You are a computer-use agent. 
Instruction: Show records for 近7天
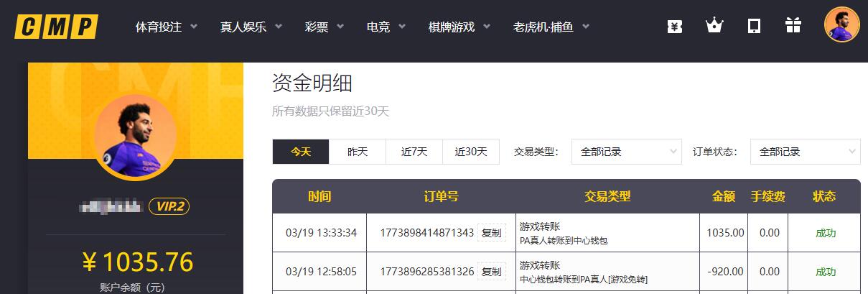[x=414, y=152]
